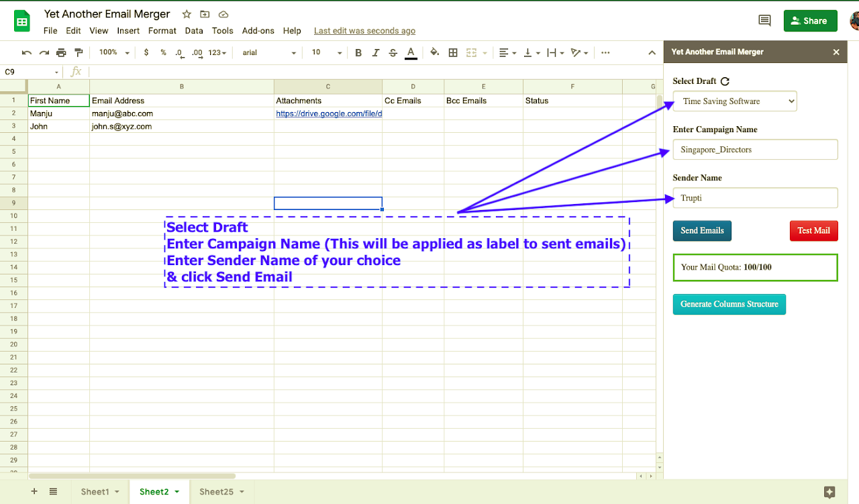Open the Google Sheets home icon

(x=22, y=21)
